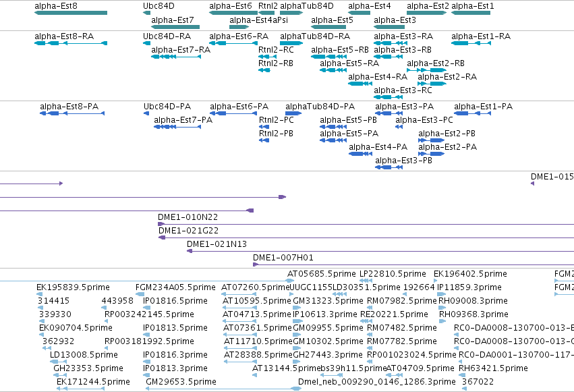Click the alphaTub84D-PA protein label
Screen dimensions: 574x392
click(320, 107)
